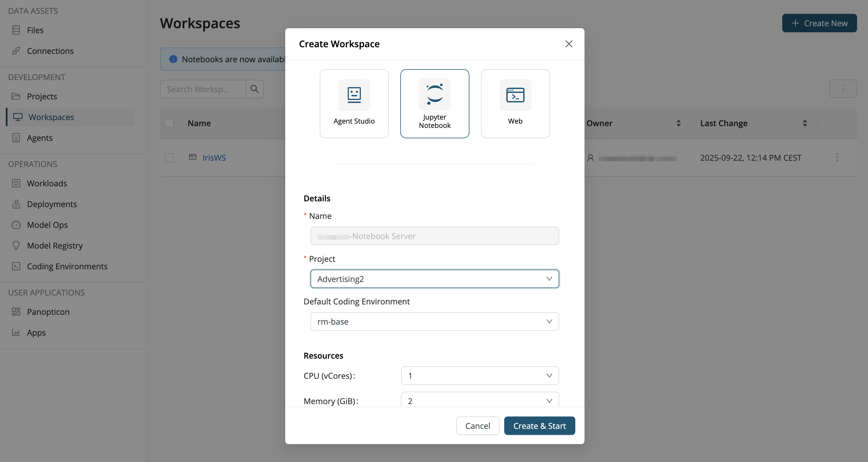Choose the Jupyter Notebook workspace icon
The image size is (868, 462).
(x=434, y=95)
